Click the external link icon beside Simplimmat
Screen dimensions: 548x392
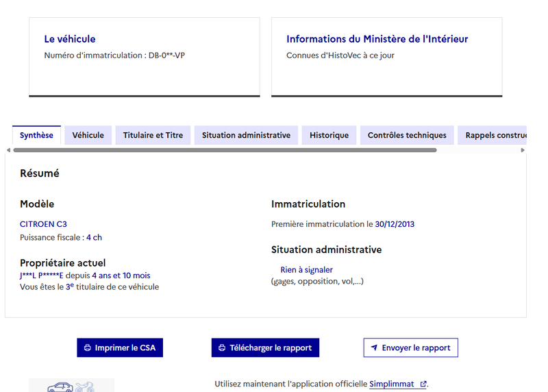click(x=423, y=384)
